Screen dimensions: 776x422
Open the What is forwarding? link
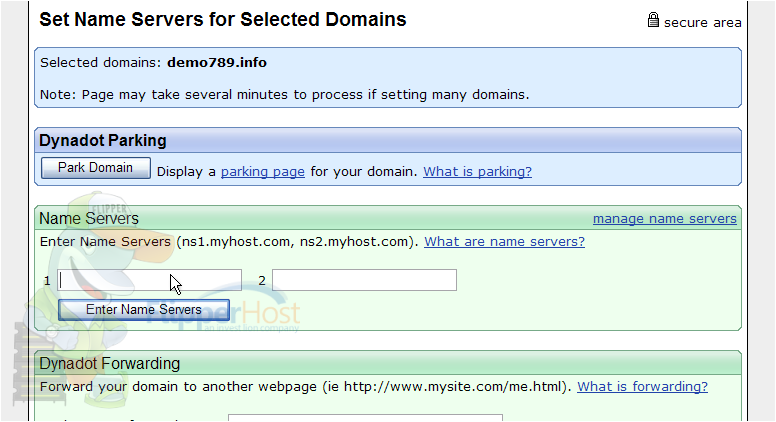[642, 386]
